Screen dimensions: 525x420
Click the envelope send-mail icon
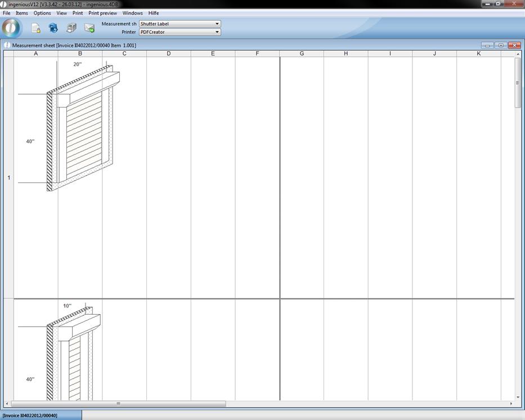89,28
